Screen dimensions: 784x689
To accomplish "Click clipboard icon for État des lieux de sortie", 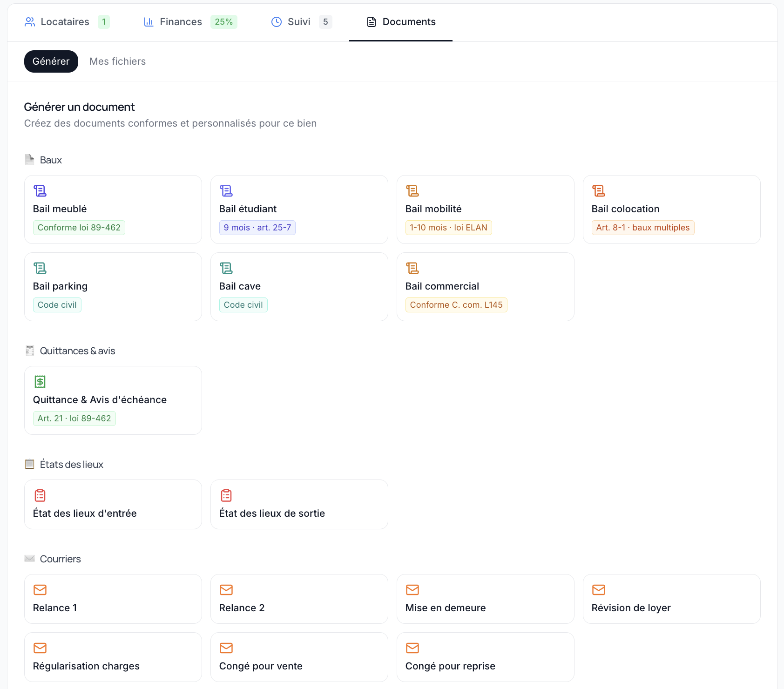I will tap(226, 495).
